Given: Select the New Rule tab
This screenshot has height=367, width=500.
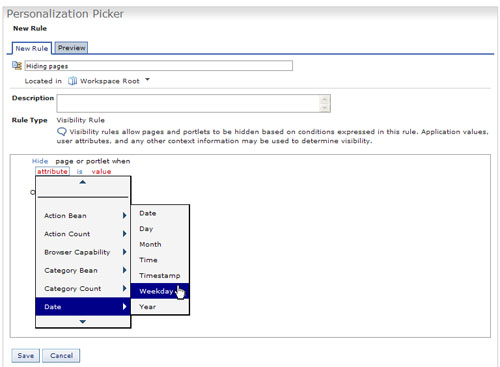Looking at the screenshot, I should pyautogui.click(x=32, y=48).
